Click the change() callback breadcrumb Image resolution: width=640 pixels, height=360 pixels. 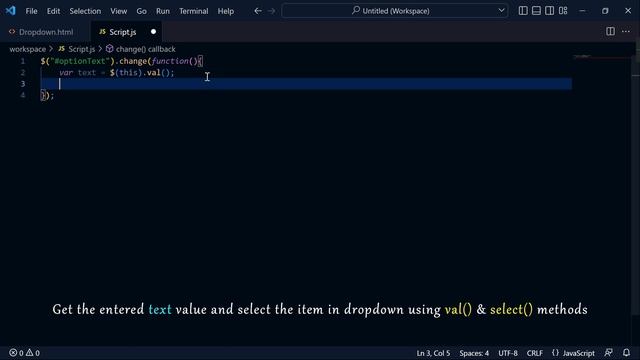click(140, 49)
